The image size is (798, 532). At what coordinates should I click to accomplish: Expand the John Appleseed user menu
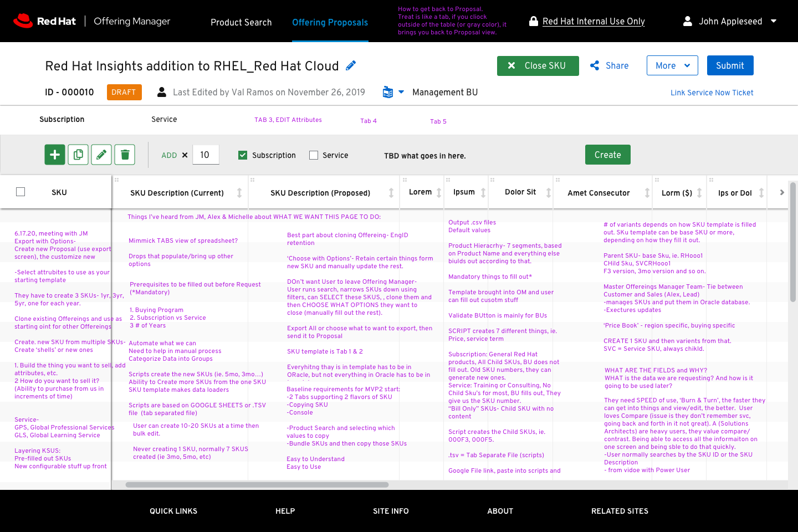[x=774, y=21]
